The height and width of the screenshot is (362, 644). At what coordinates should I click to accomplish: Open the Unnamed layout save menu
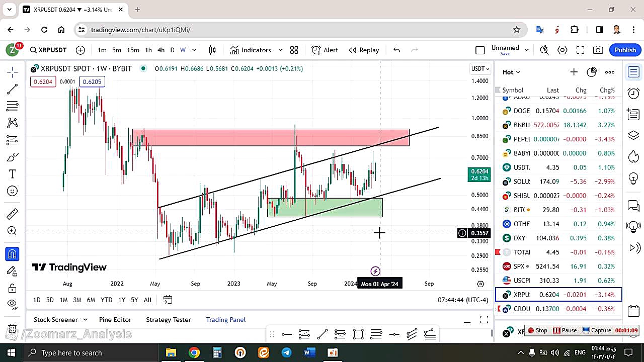point(510,50)
